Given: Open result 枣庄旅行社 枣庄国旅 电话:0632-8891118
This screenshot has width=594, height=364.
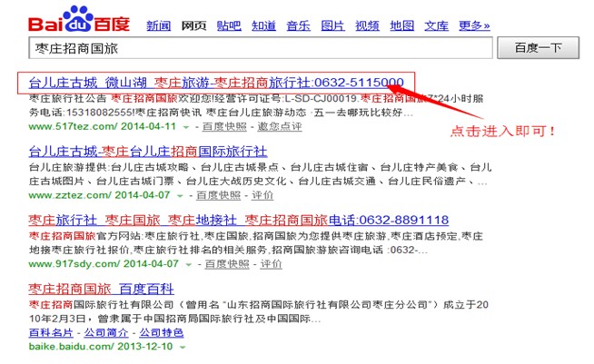Looking at the screenshot, I should pyautogui.click(x=239, y=220).
